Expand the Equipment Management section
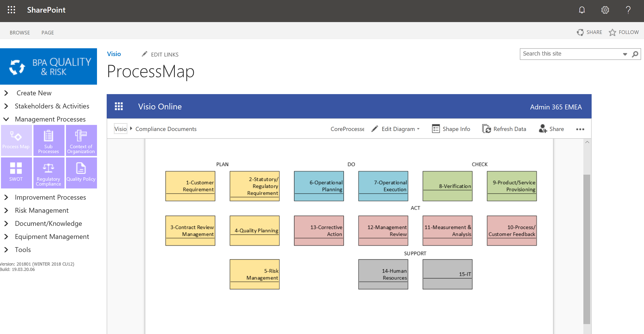644x334 pixels. point(6,236)
